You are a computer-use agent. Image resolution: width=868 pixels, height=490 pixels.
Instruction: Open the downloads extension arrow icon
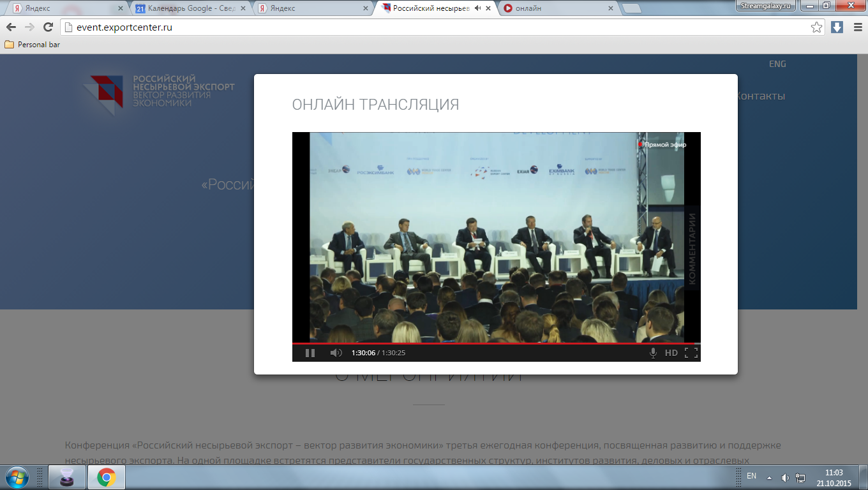tap(837, 27)
